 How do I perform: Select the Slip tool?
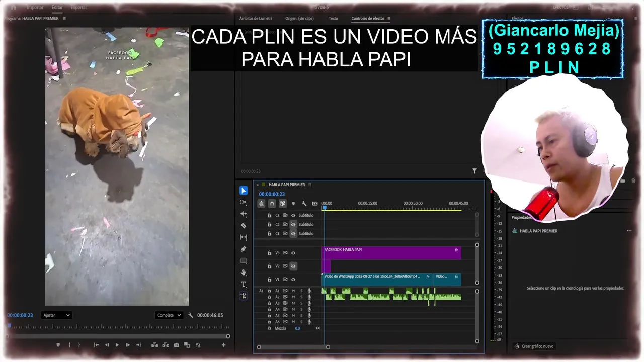pyautogui.click(x=244, y=237)
